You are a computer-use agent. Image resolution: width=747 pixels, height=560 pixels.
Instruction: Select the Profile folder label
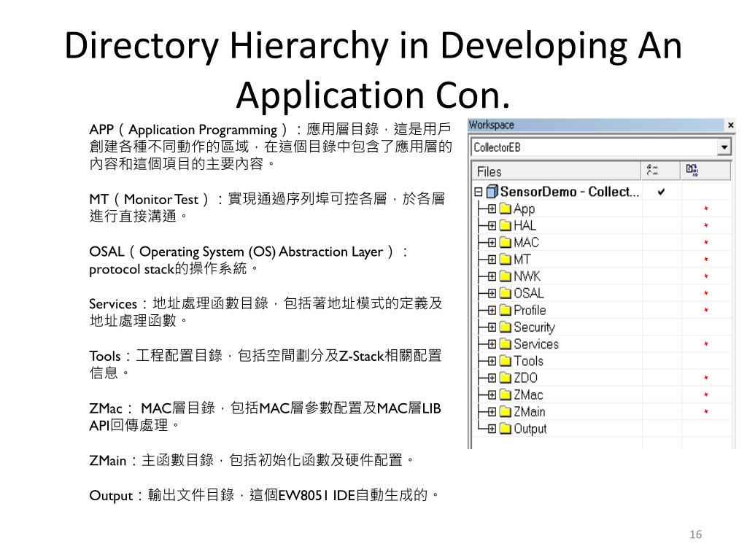(530, 311)
